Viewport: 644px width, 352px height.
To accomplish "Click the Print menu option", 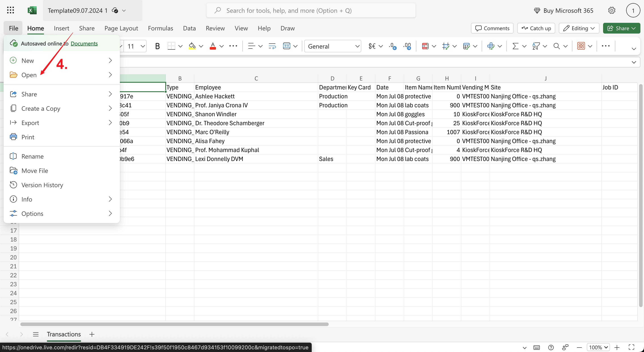I will point(28,137).
